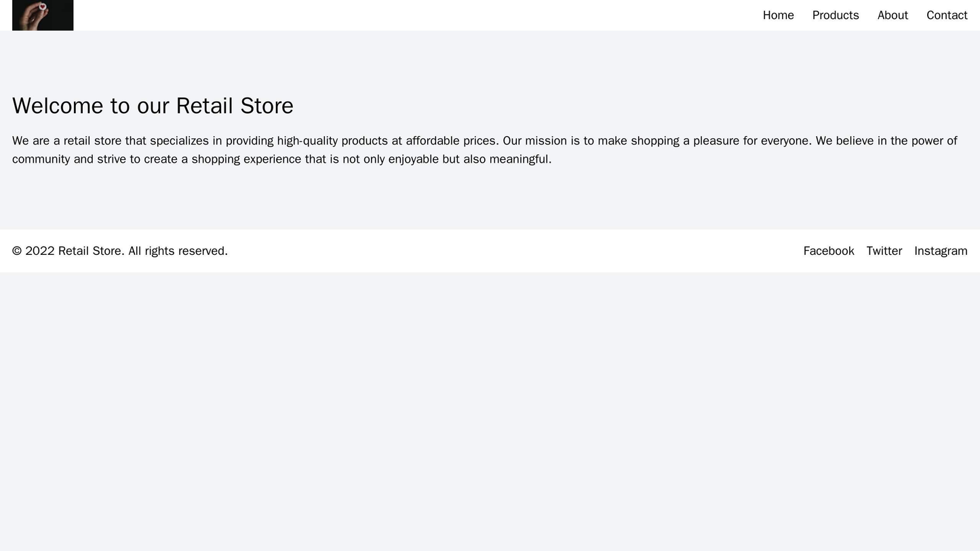This screenshot has height=551, width=980.
Task: Go to the Products page
Action: click(835, 15)
